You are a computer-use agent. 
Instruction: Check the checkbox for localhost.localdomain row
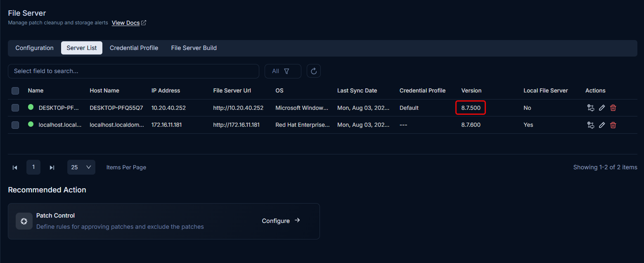point(15,125)
